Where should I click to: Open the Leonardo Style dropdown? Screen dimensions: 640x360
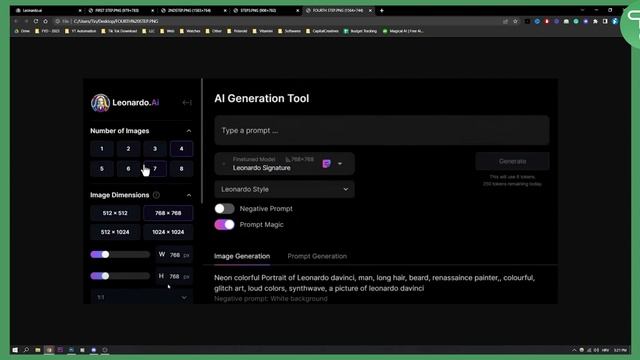point(284,189)
